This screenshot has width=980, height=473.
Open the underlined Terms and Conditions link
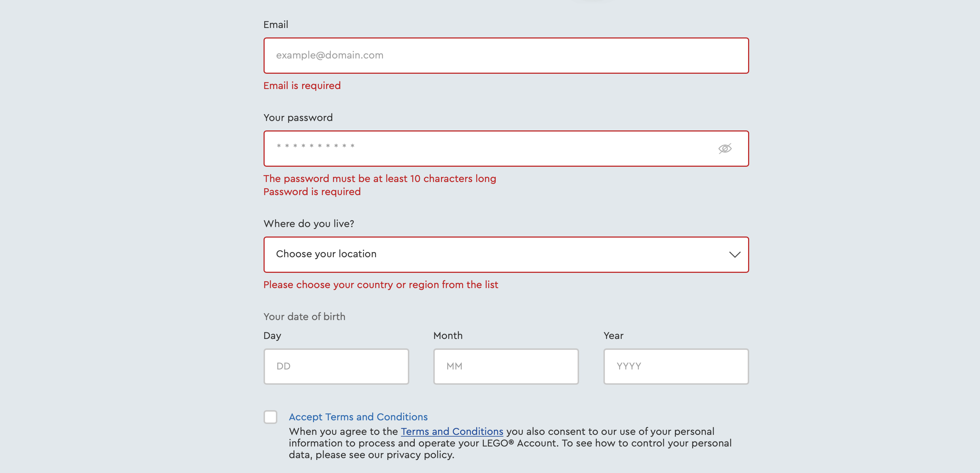point(451,432)
